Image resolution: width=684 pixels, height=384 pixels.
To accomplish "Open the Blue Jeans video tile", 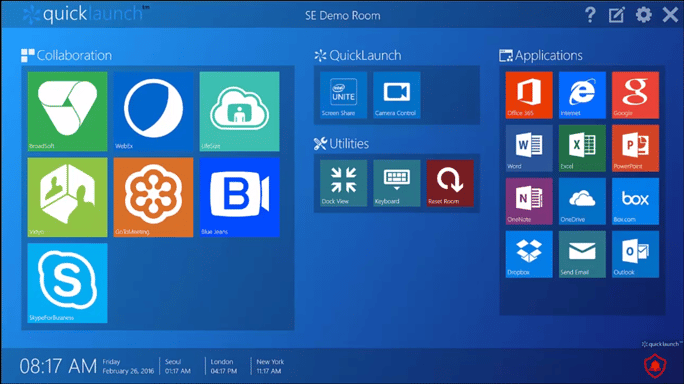I will click(x=239, y=197).
